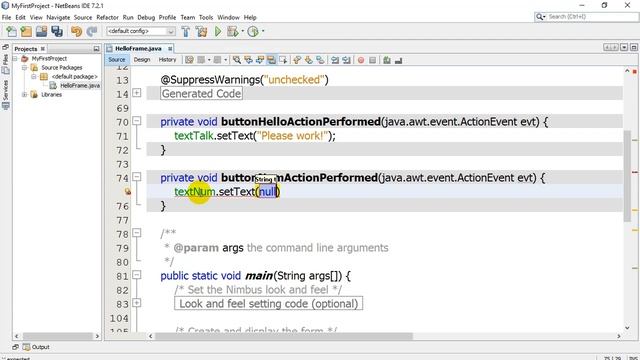Click the New File toolbar icon
Image resolution: width=640 pixels, height=360 pixels.
pos(11,31)
